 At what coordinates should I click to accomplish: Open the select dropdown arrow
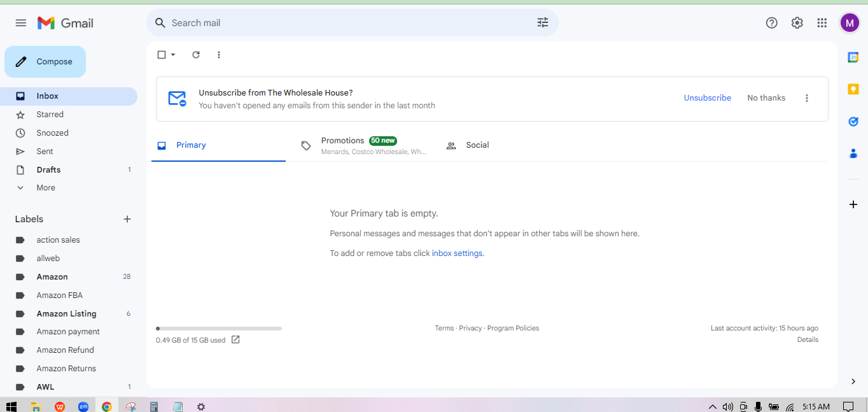point(173,55)
